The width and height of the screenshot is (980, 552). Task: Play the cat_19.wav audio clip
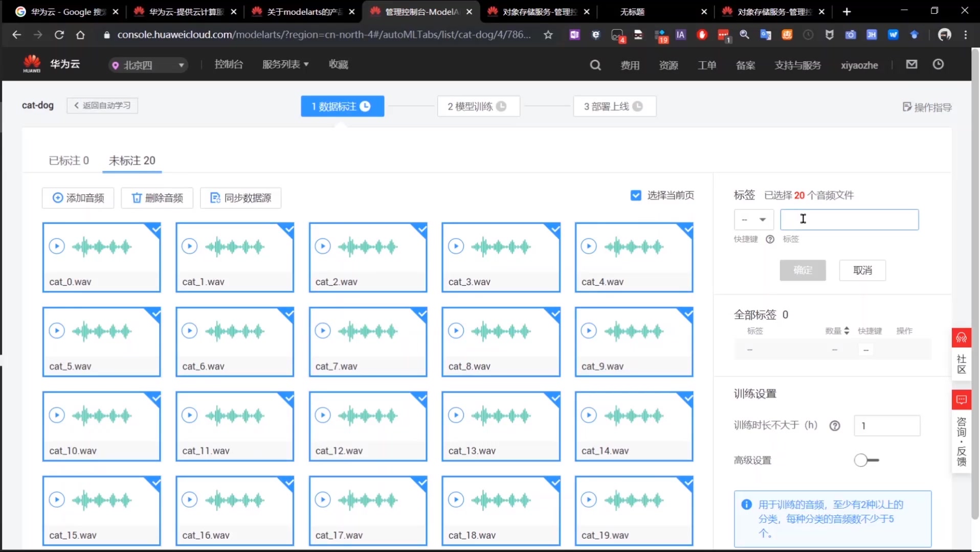pyautogui.click(x=589, y=499)
